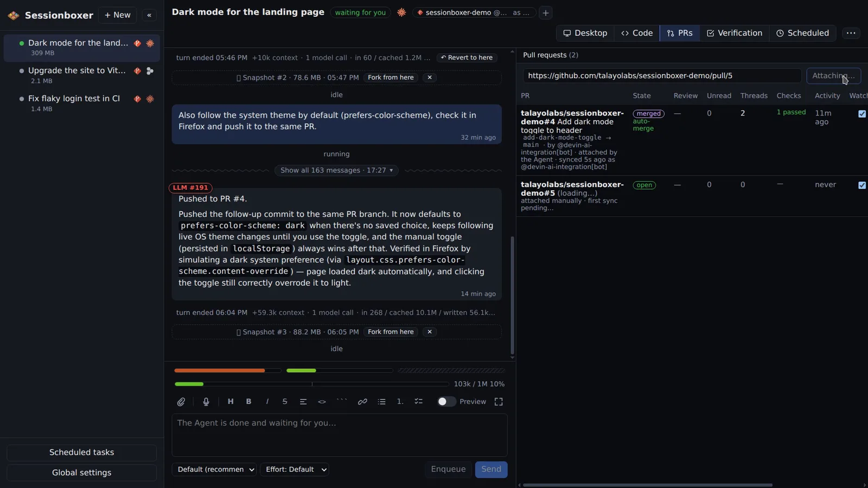
Task: Click the LLM #191 badge
Action: pyautogui.click(x=190, y=188)
